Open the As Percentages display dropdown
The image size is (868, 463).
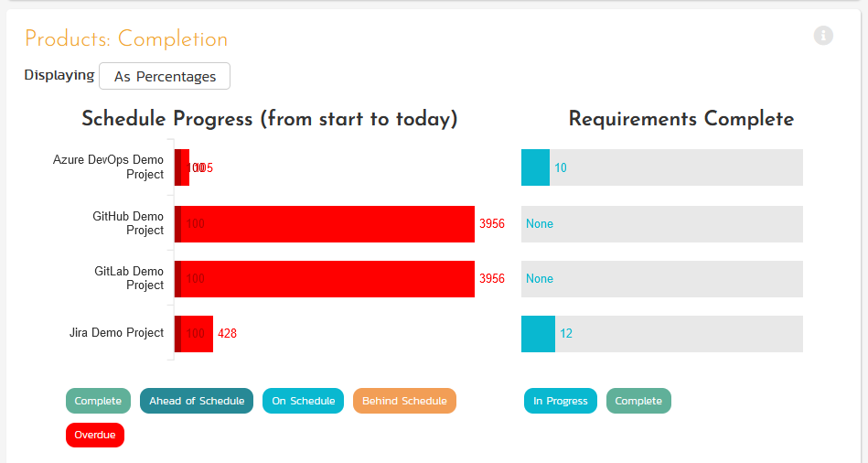165,77
